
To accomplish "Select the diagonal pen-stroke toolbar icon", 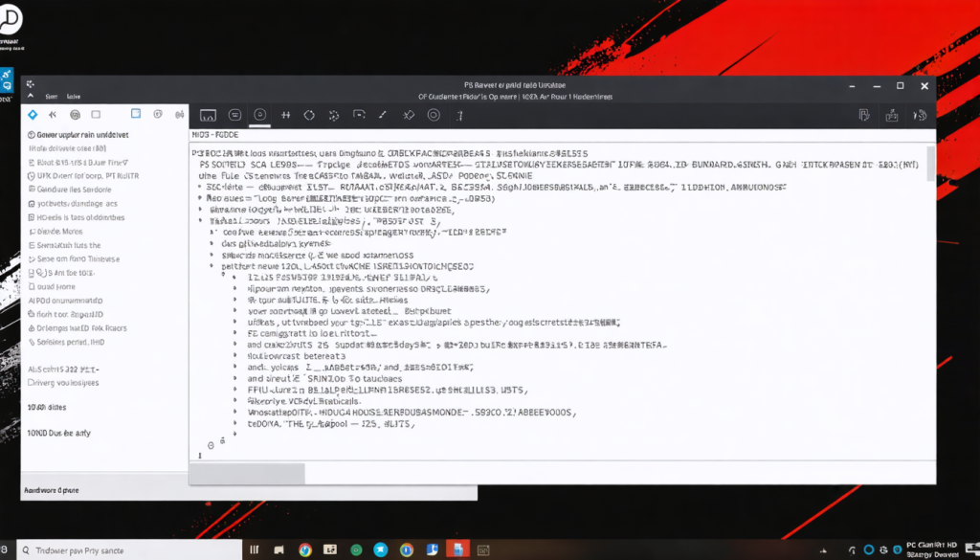I will pos(383,115).
